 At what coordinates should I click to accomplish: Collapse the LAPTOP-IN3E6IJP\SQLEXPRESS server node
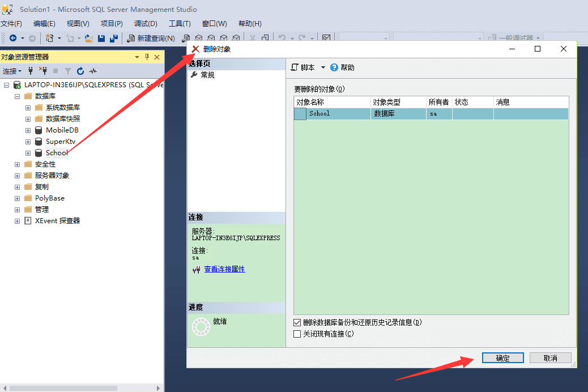coord(6,85)
